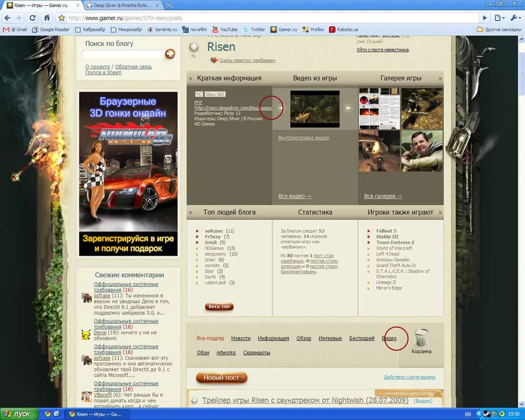Open sofcase in the top people list
The height and width of the screenshot is (420, 525).
pyautogui.click(x=214, y=231)
